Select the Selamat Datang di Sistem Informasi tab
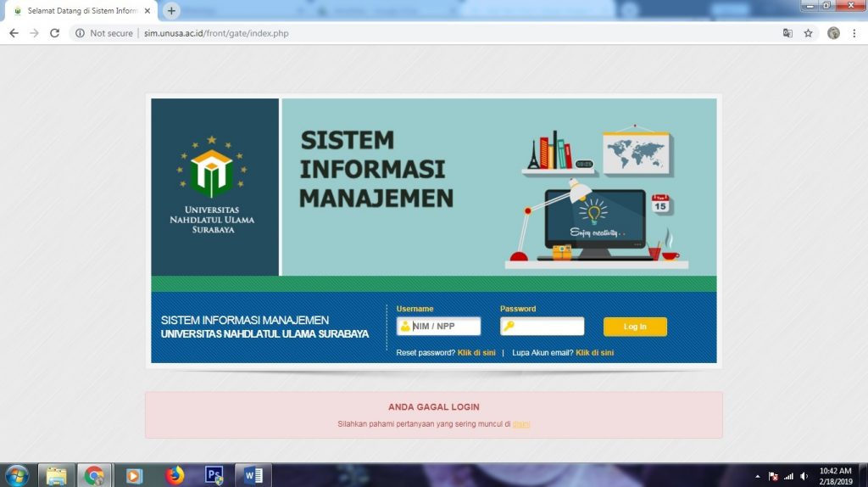This screenshot has height=487, width=868. 81,10
